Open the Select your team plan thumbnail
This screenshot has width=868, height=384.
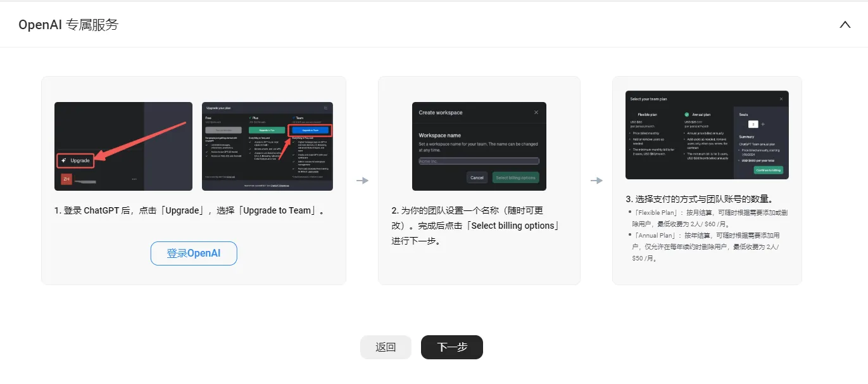coord(707,135)
